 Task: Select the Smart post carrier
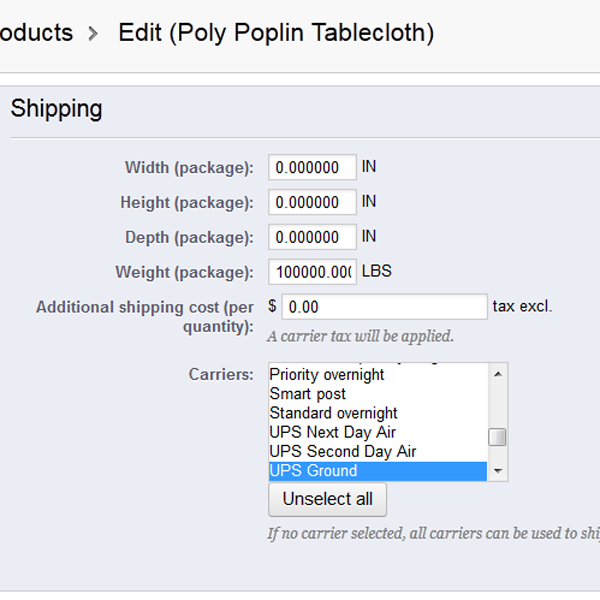(307, 394)
